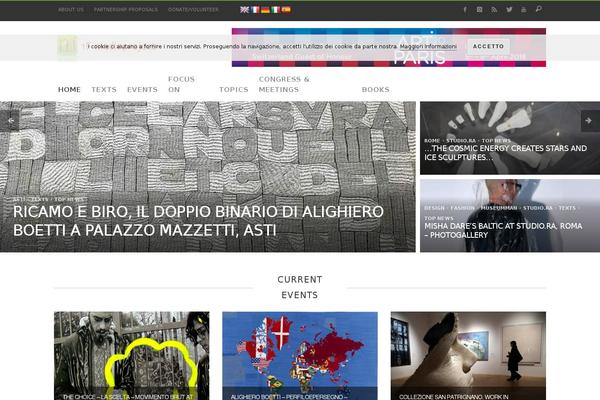Click Top News tag on Boetti slide
Viewport: 600px width, 400px height.
68,199
